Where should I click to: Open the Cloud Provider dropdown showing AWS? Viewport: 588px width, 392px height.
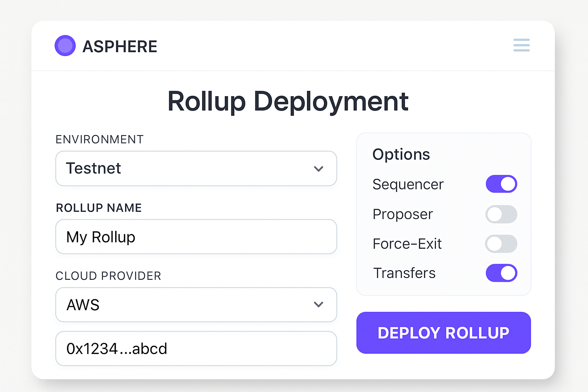coord(196,305)
